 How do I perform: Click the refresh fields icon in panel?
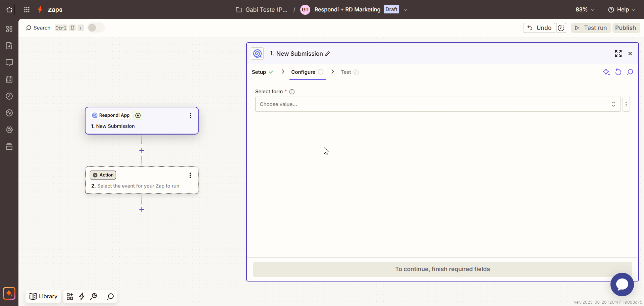(x=618, y=72)
